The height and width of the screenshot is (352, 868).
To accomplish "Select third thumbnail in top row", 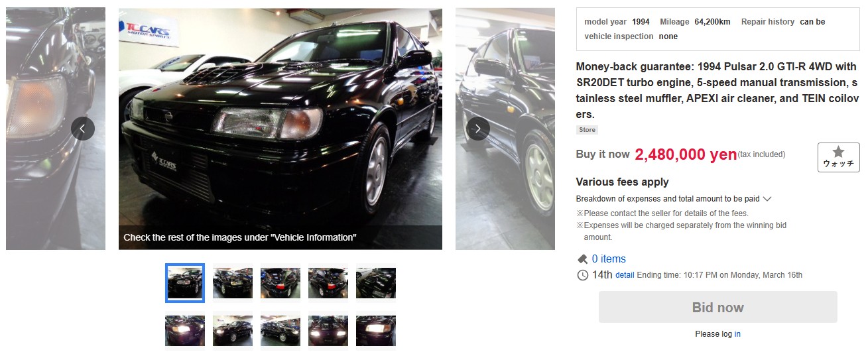I will pos(280,283).
